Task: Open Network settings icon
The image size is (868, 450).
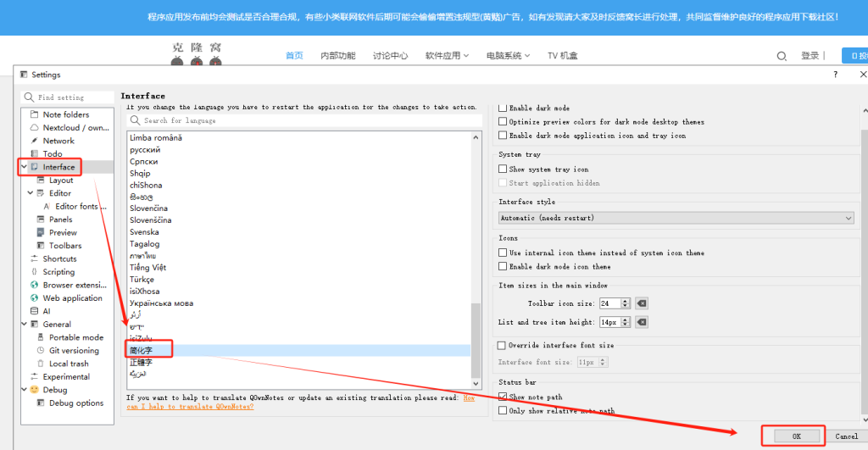Action: 34,141
